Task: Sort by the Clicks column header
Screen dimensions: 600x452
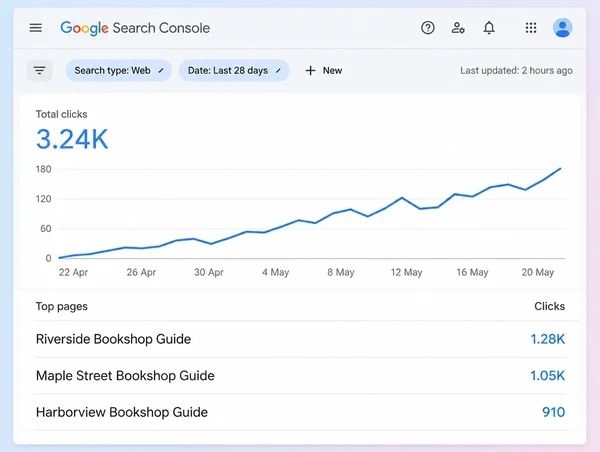Action: pyautogui.click(x=549, y=306)
